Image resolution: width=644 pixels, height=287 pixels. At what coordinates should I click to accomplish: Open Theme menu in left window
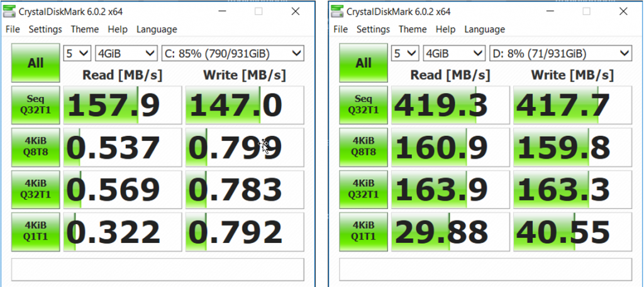(85, 30)
